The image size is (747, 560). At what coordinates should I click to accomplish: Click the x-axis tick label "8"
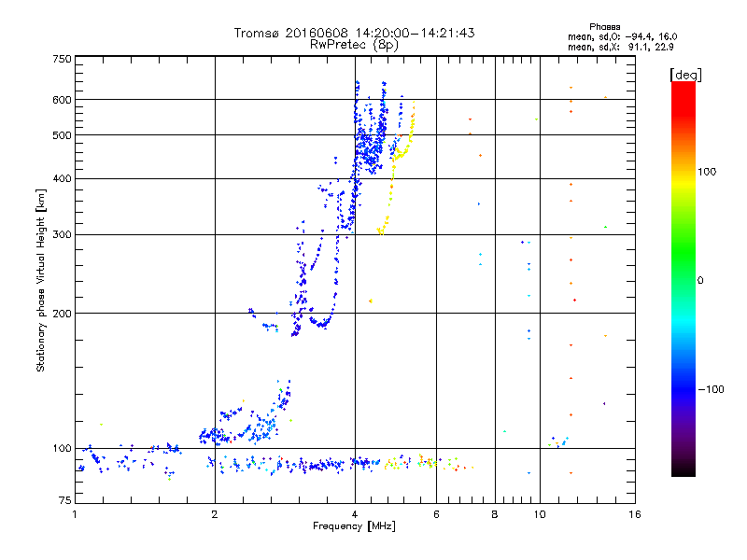[x=495, y=514]
